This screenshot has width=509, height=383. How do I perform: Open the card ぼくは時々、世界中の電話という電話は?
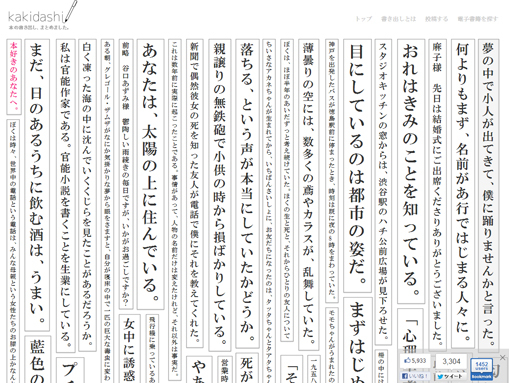13,251
